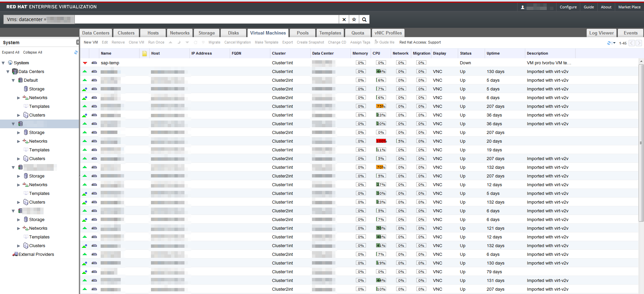Sort by the Cluster column header
Viewport: 644px width, 294px height.
click(290, 53)
